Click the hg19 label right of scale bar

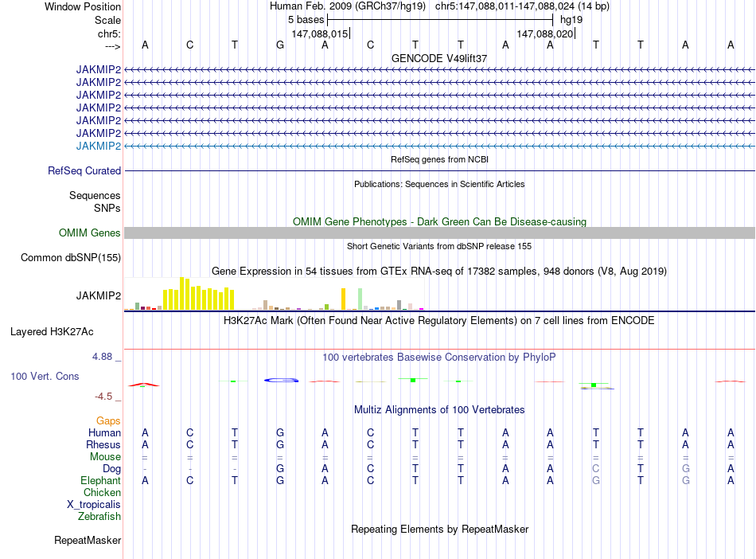pos(571,20)
